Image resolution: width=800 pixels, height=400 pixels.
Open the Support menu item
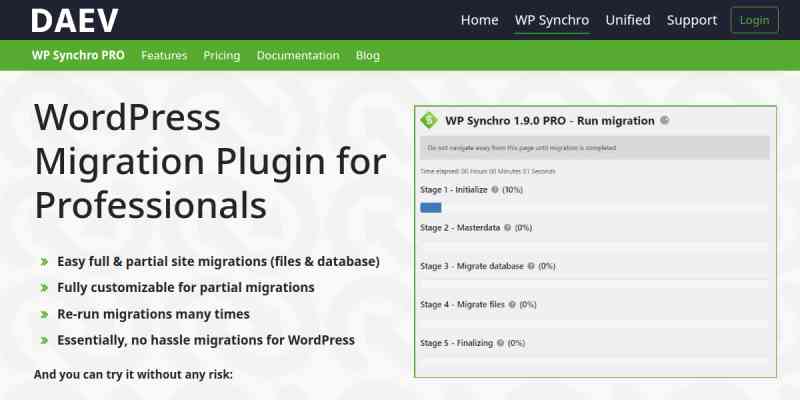coord(691,20)
